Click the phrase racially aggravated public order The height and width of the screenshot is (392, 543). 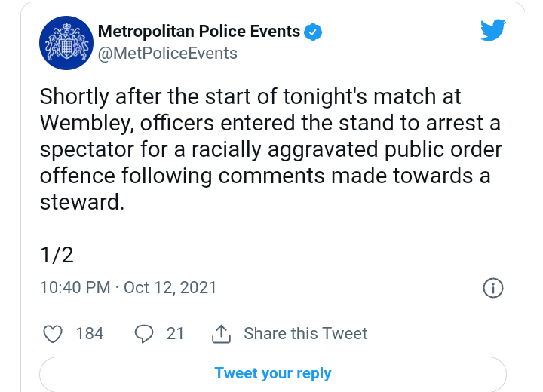click(x=347, y=149)
